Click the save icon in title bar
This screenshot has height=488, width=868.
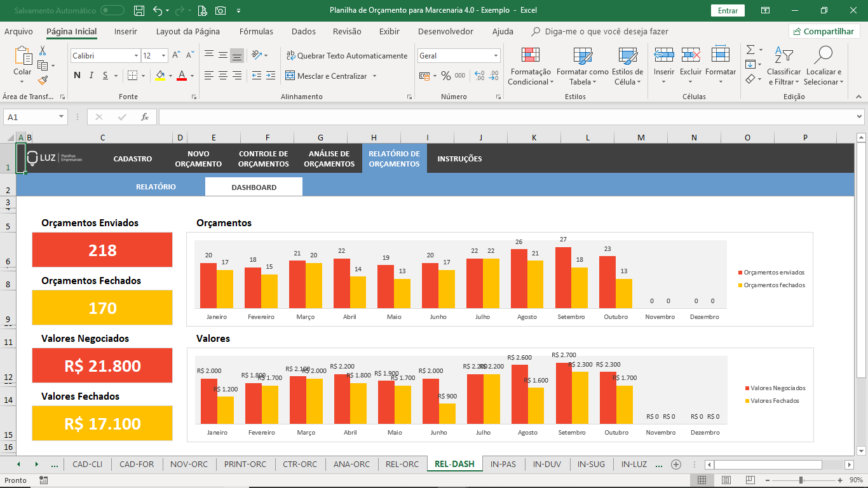click(139, 11)
